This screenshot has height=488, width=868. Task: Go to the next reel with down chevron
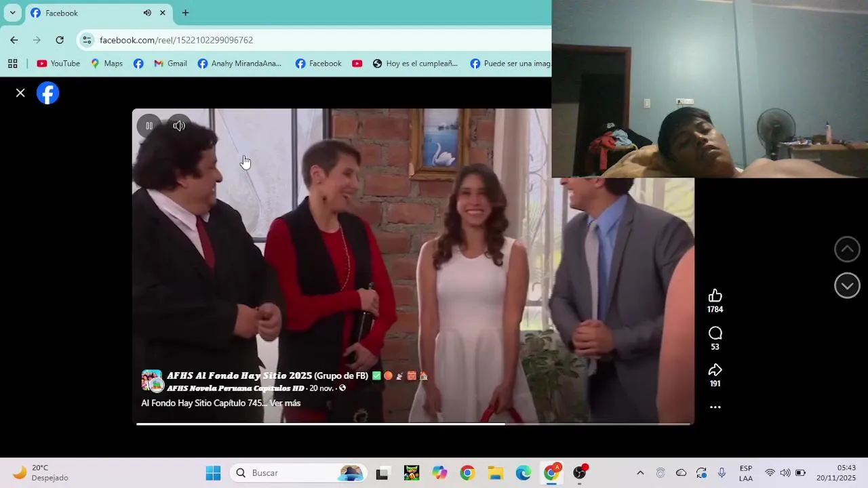(x=847, y=286)
